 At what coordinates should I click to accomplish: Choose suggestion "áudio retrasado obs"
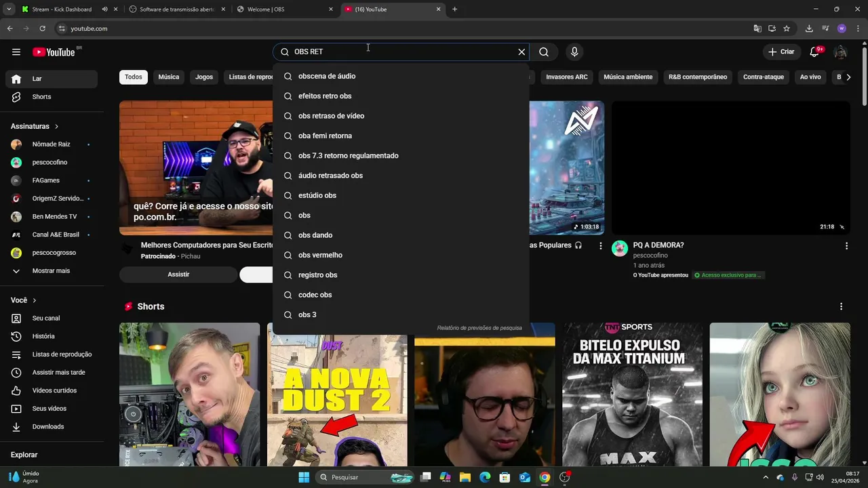[x=401, y=176]
